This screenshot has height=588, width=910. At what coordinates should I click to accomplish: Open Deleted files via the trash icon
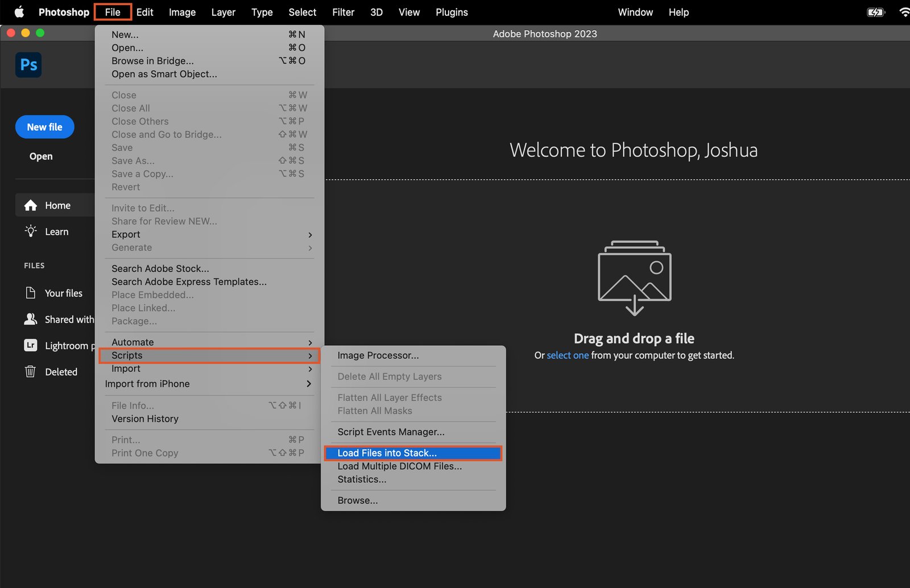click(31, 371)
